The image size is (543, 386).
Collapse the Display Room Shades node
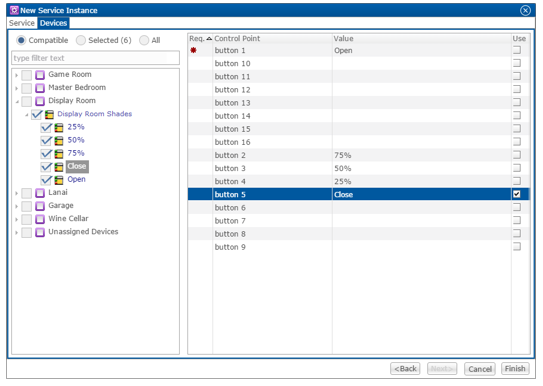click(27, 115)
